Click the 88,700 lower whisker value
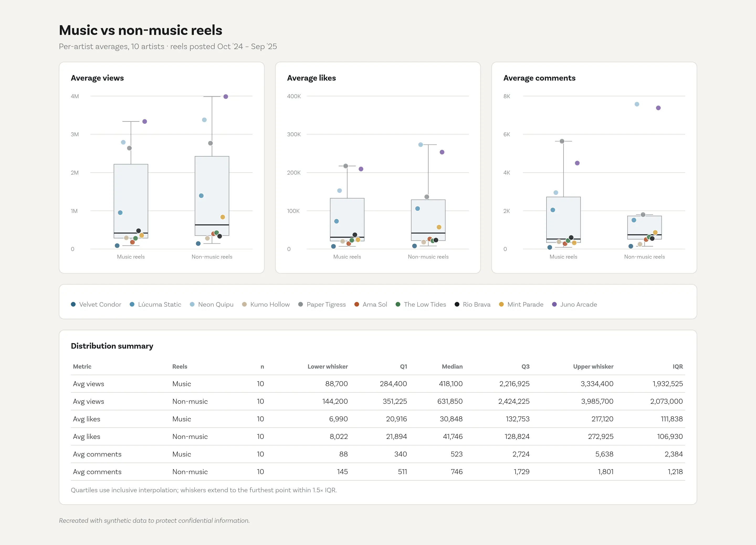The width and height of the screenshot is (756, 545). pos(337,384)
